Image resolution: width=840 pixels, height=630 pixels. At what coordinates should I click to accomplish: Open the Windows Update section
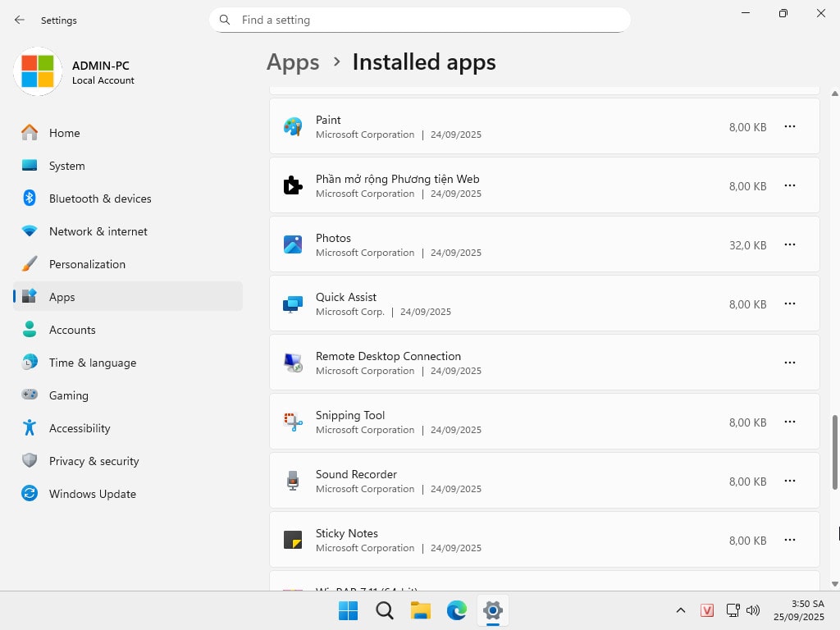(92, 494)
